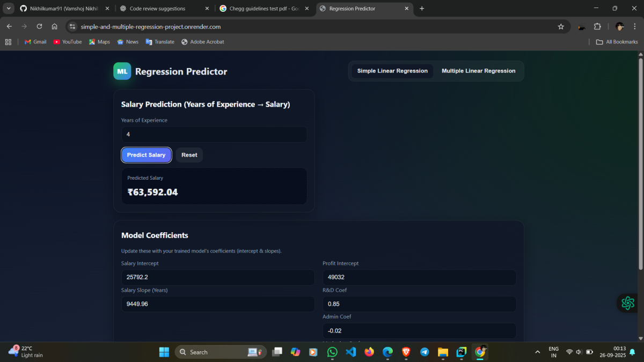Screen dimensions: 644x362
Task: Click the ML logo icon
Action: [x=122, y=71]
